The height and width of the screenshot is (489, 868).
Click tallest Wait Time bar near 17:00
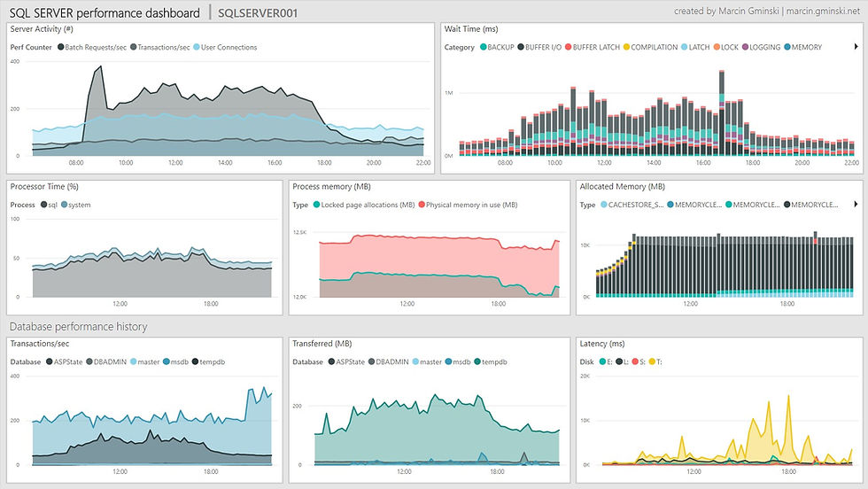point(722,113)
